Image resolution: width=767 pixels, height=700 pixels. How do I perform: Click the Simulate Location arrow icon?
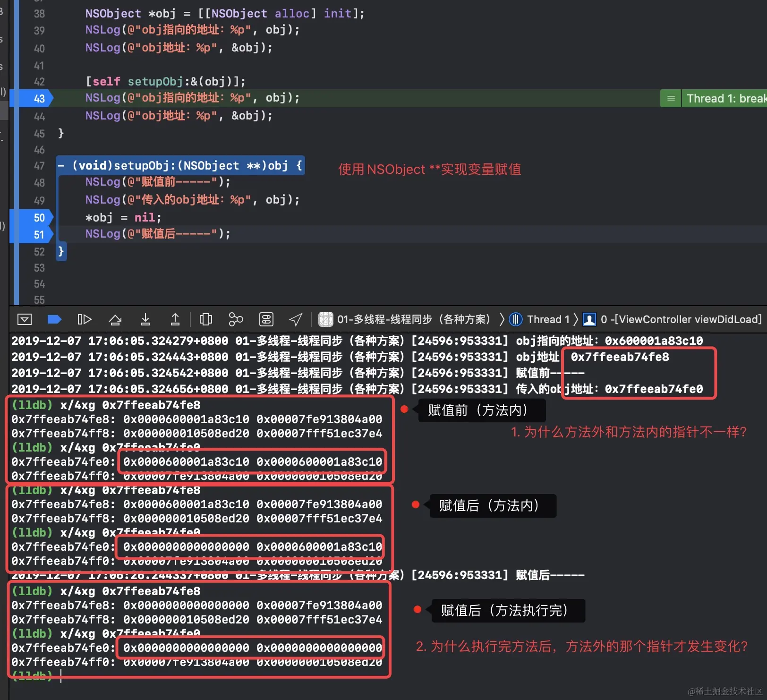(x=296, y=320)
